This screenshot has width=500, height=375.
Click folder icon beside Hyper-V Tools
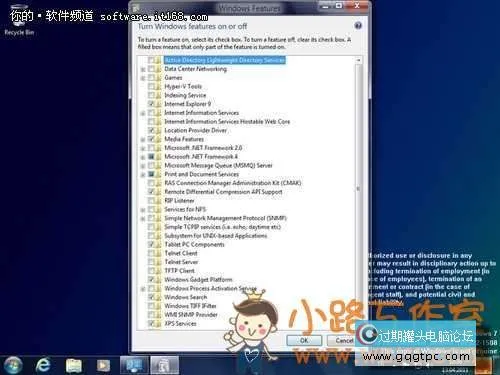158,86
